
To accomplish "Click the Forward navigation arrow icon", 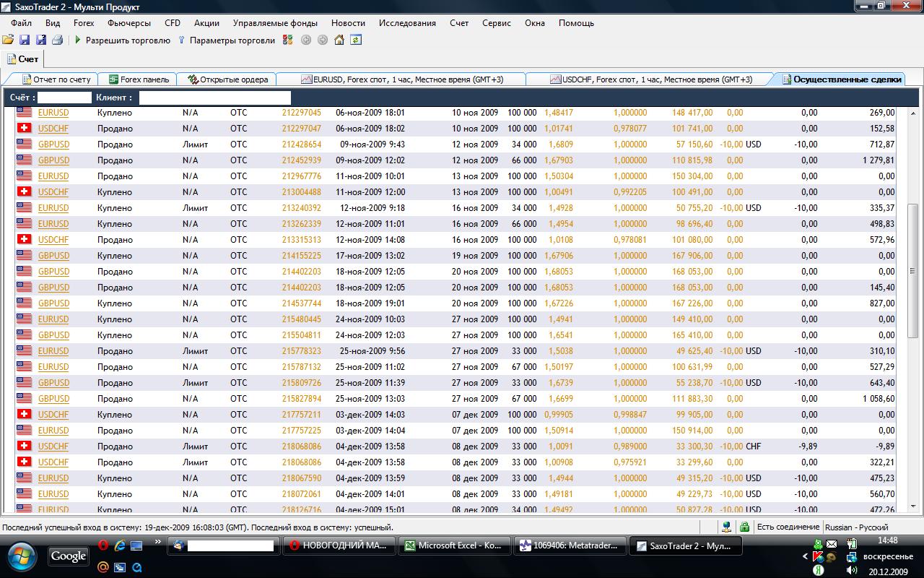I will 323,40.
